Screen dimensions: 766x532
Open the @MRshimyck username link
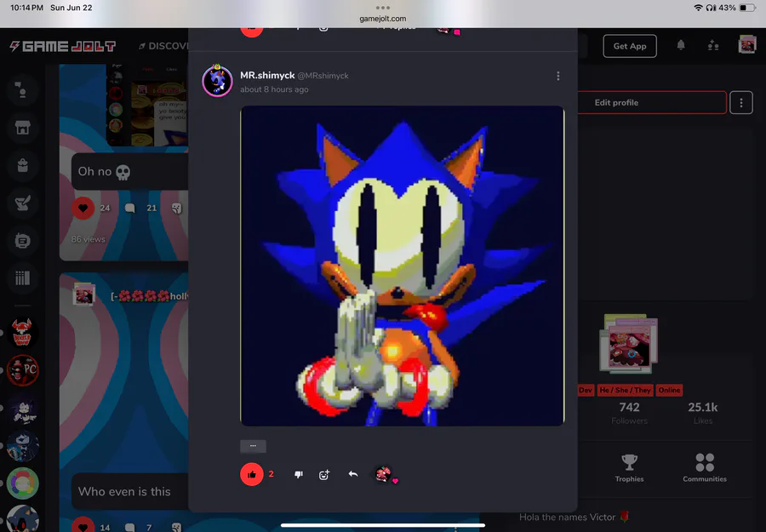coord(323,76)
